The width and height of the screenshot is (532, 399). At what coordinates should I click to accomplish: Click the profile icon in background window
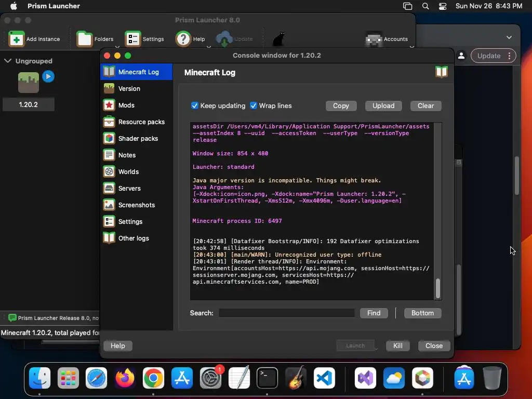[x=461, y=56]
